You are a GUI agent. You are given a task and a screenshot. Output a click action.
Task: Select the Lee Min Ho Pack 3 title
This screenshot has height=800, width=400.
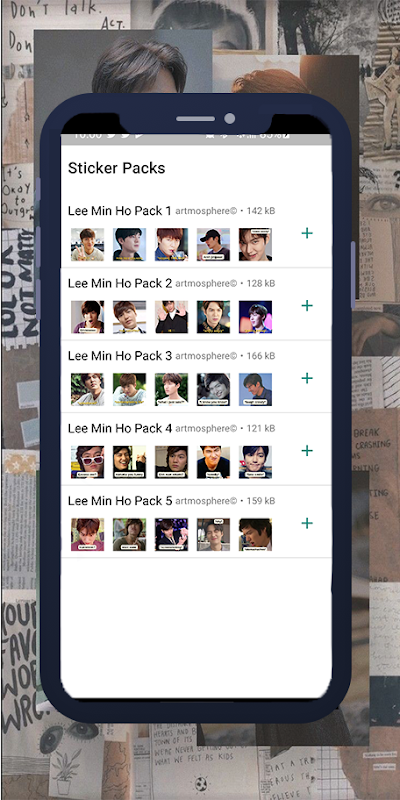click(120, 356)
